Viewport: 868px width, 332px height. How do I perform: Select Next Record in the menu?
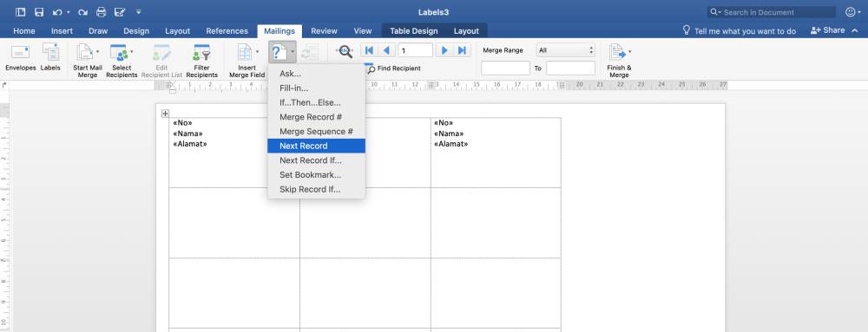(316, 146)
